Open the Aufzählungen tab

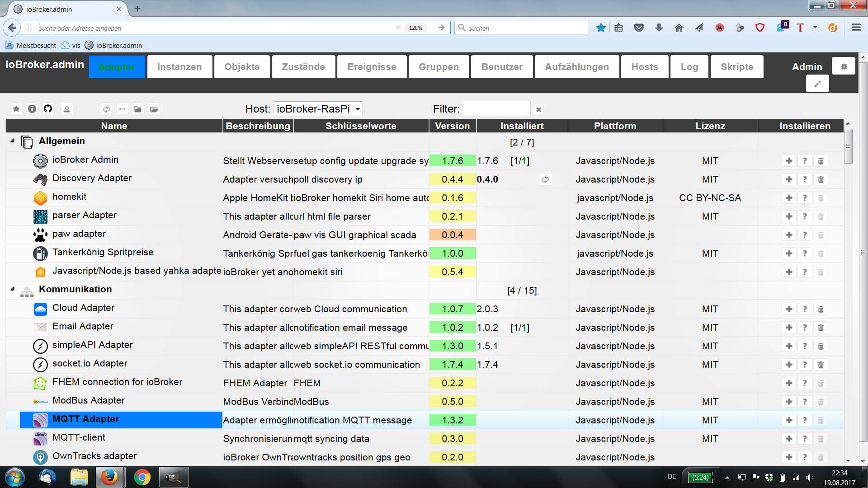pos(577,67)
